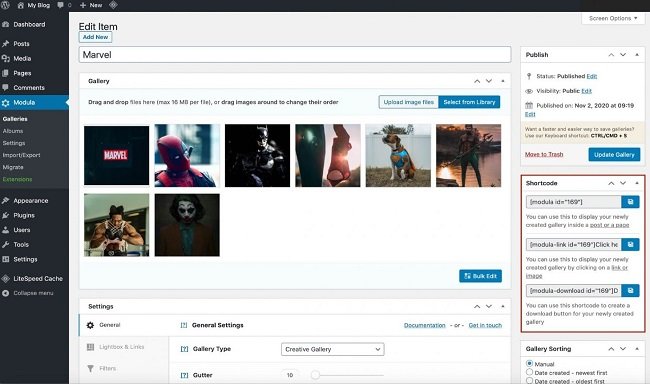Click the LiteSpeed Cache diamond icon in sidebar
The height and width of the screenshot is (384, 650).
[x=5, y=279]
